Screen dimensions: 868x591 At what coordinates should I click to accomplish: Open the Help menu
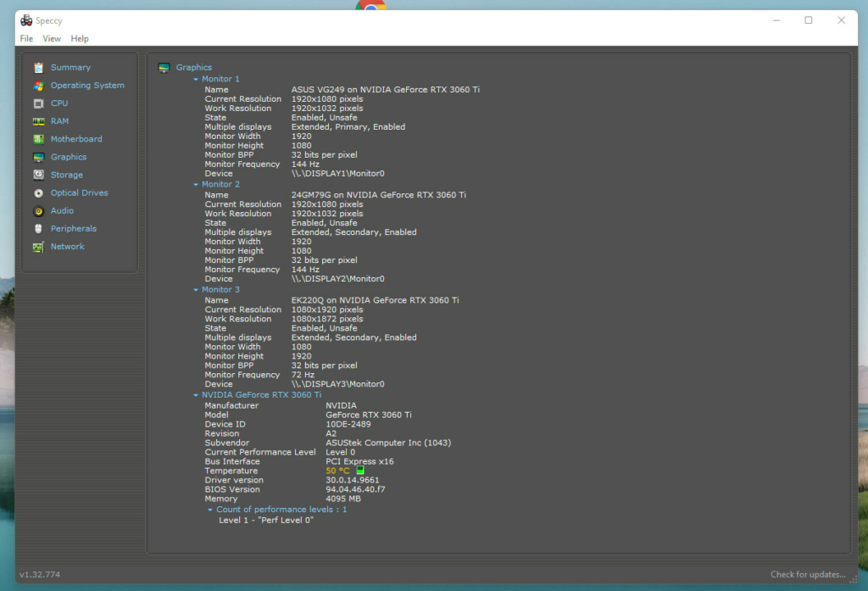pyautogui.click(x=80, y=39)
